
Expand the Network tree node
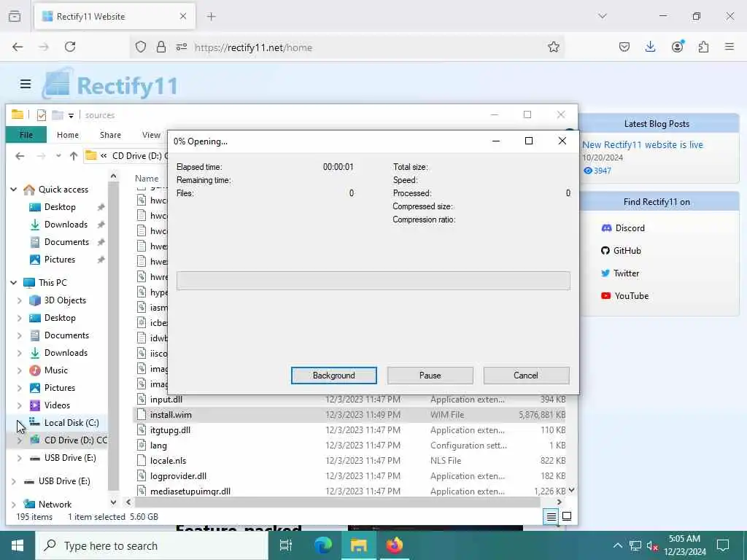click(13, 505)
